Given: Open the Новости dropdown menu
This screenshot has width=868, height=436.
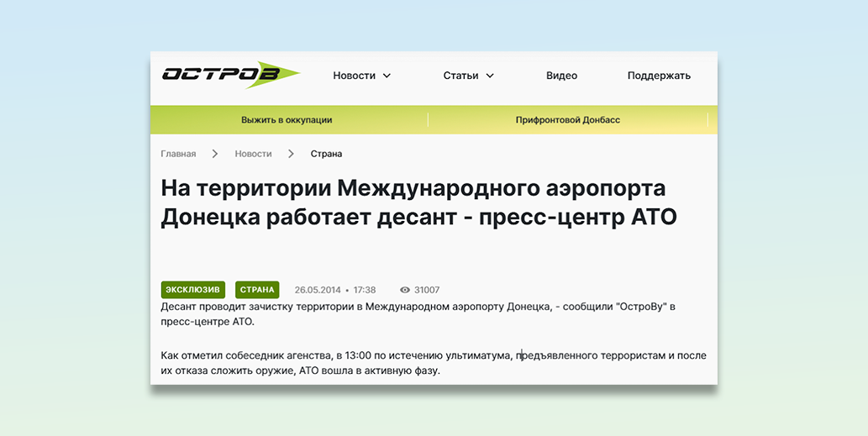Looking at the screenshot, I should click(361, 76).
